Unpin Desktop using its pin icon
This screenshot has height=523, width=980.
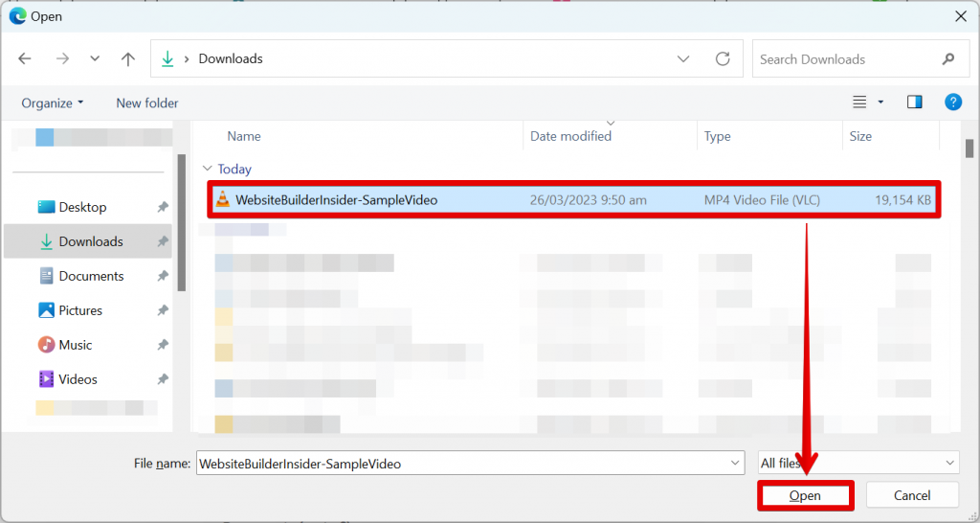(x=163, y=207)
